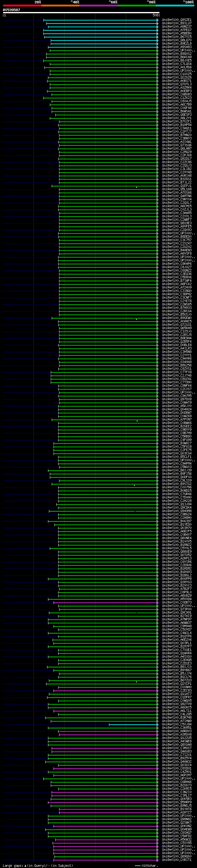
Task: Open hit UniRef100_A7PEG7
Action: pos(176,30)
